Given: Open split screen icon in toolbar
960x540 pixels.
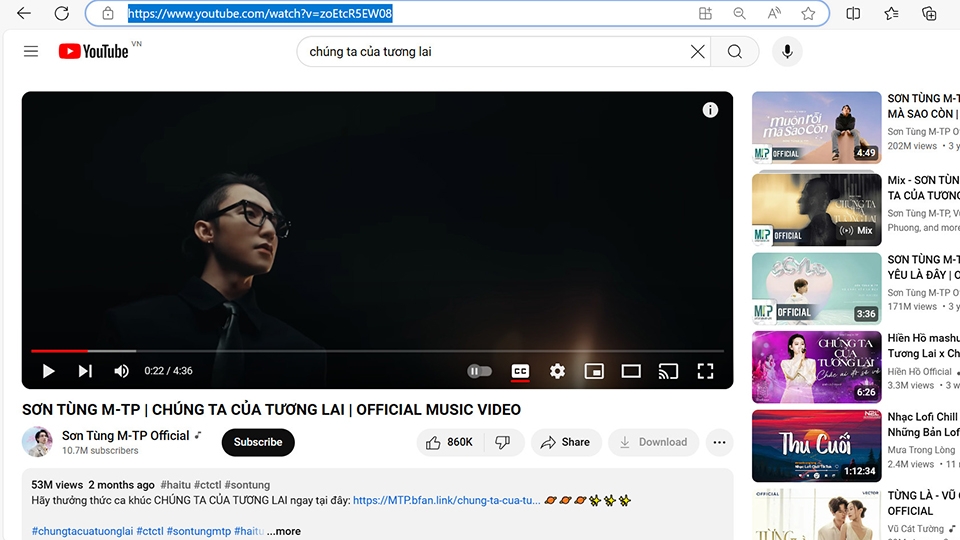Looking at the screenshot, I should (x=853, y=13).
